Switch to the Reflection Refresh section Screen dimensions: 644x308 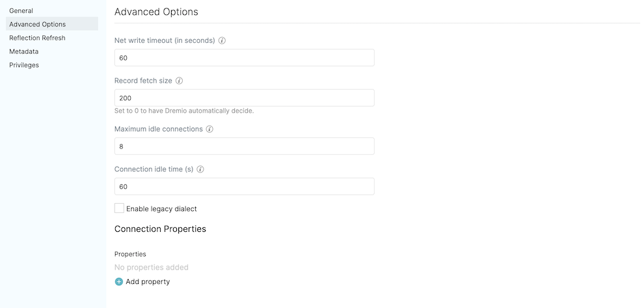point(37,38)
